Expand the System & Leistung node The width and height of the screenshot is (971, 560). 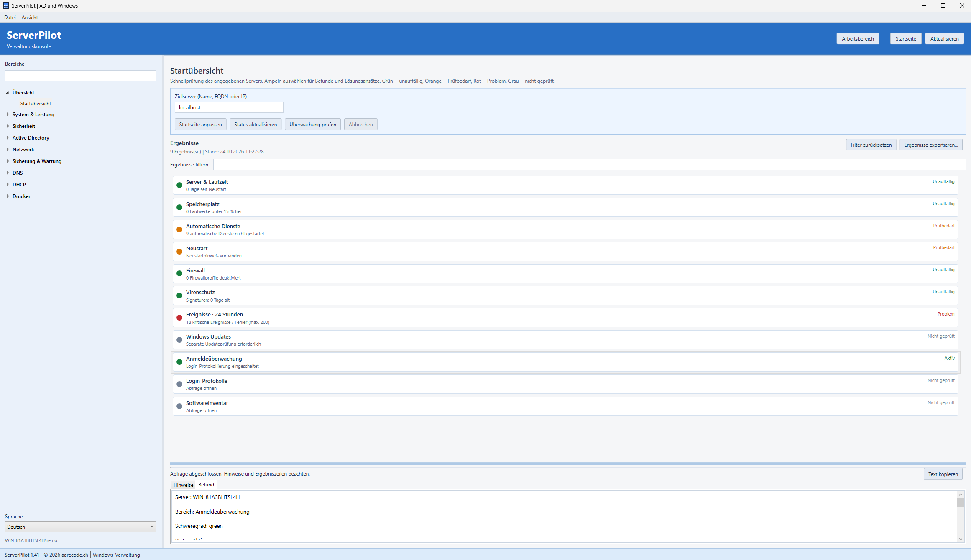tap(8, 114)
